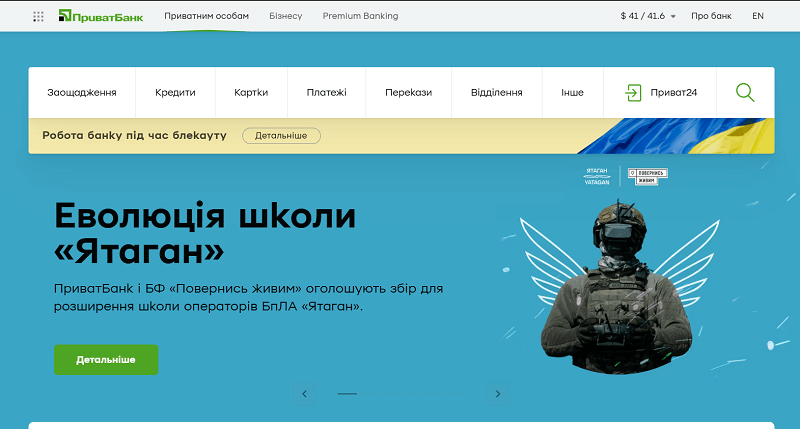Click Робота банку під час блекауту text
This screenshot has height=429, width=800.
pos(134,136)
